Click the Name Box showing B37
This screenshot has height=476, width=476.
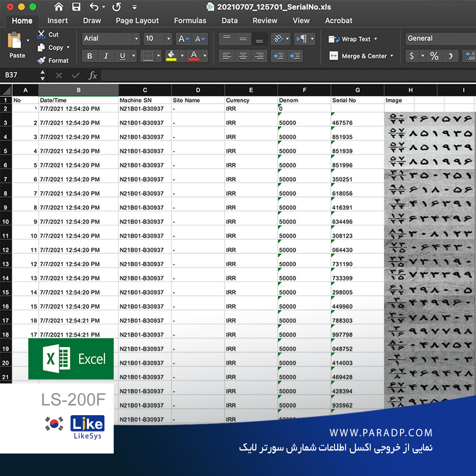click(20, 75)
